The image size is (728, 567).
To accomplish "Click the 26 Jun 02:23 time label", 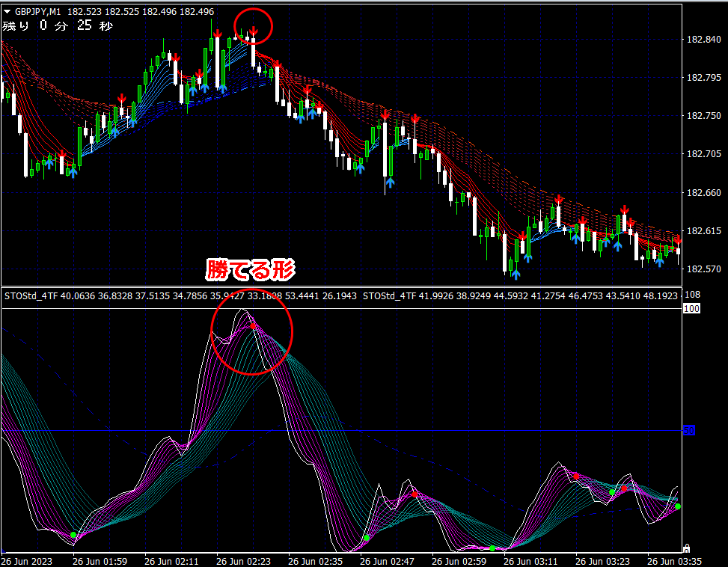I will (x=243, y=560).
